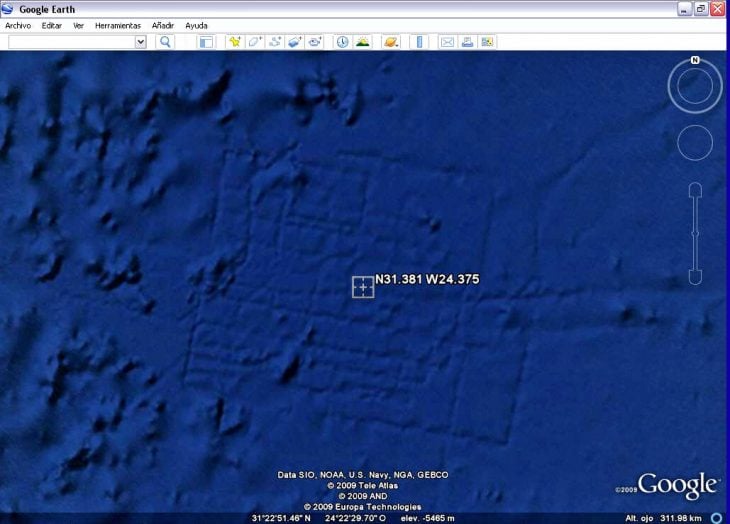Open the ruler measurement tool
This screenshot has height=524, width=730.
coord(419,42)
